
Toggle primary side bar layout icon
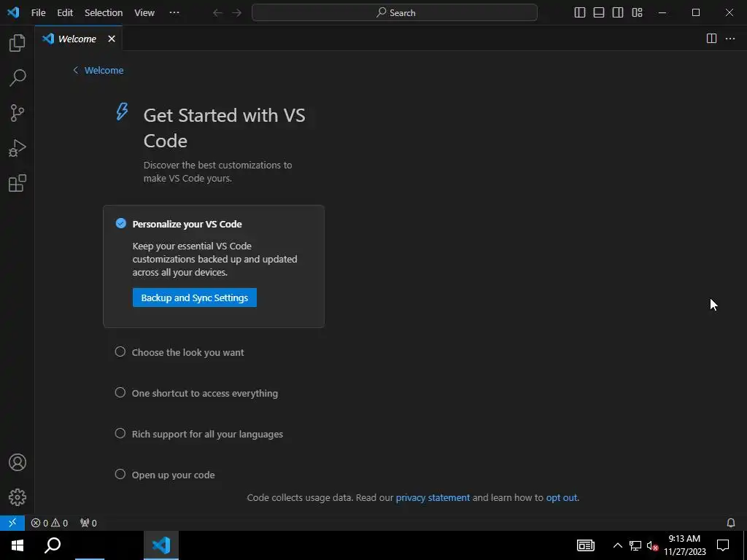tap(580, 13)
